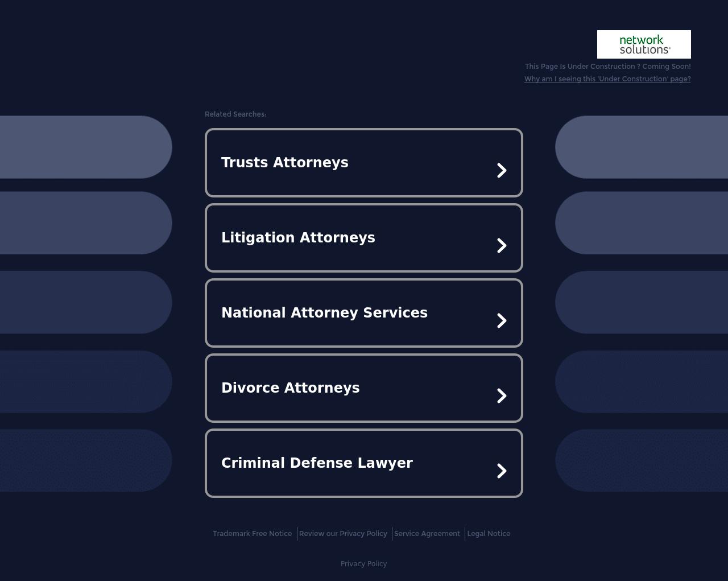This screenshot has width=728, height=581.
Task: Click the 'Related Searches:' heading
Action: point(235,114)
